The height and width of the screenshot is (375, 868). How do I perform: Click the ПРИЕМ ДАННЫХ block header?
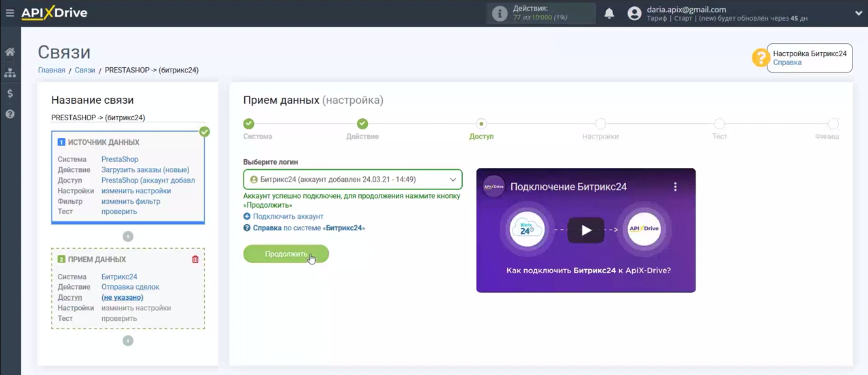point(96,259)
